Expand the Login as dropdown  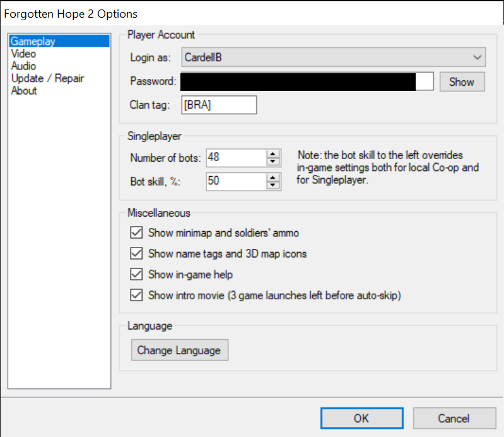pyautogui.click(x=328, y=57)
